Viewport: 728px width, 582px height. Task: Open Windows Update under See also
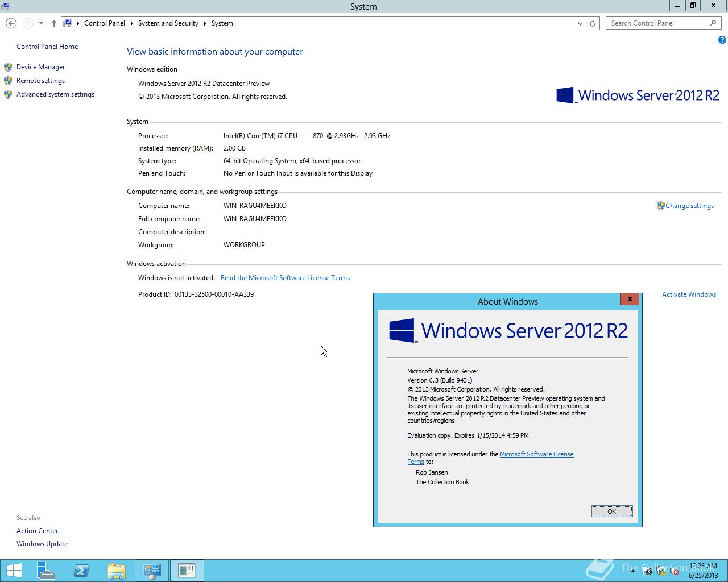(x=42, y=544)
